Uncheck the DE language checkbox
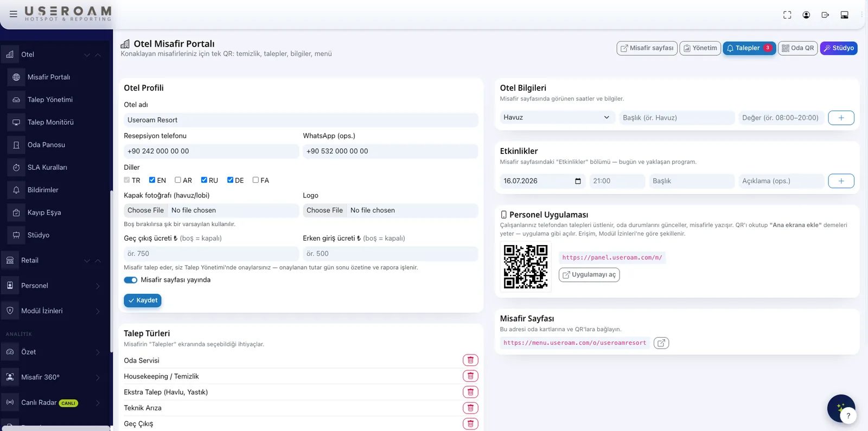 pyautogui.click(x=230, y=180)
